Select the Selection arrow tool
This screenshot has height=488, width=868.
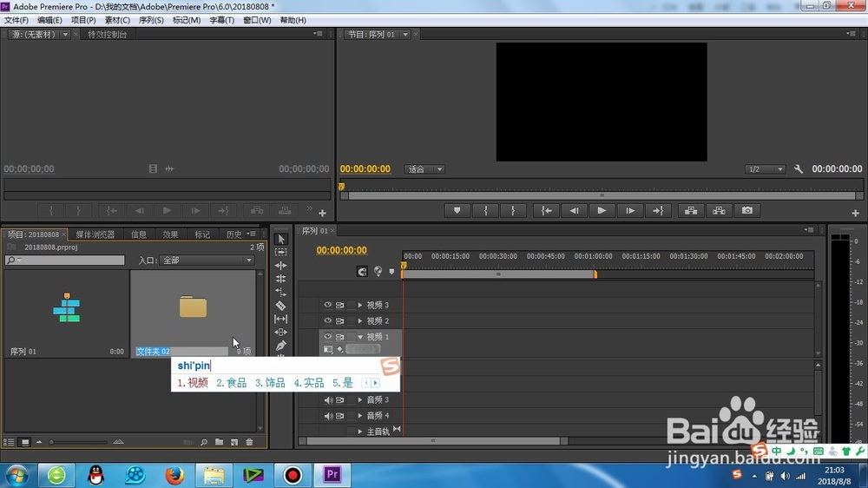point(281,240)
